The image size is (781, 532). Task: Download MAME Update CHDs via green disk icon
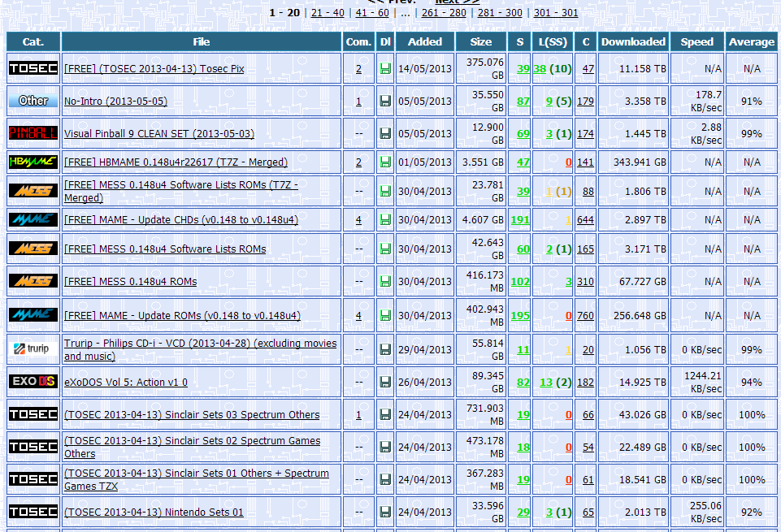click(x=385, y=220)
